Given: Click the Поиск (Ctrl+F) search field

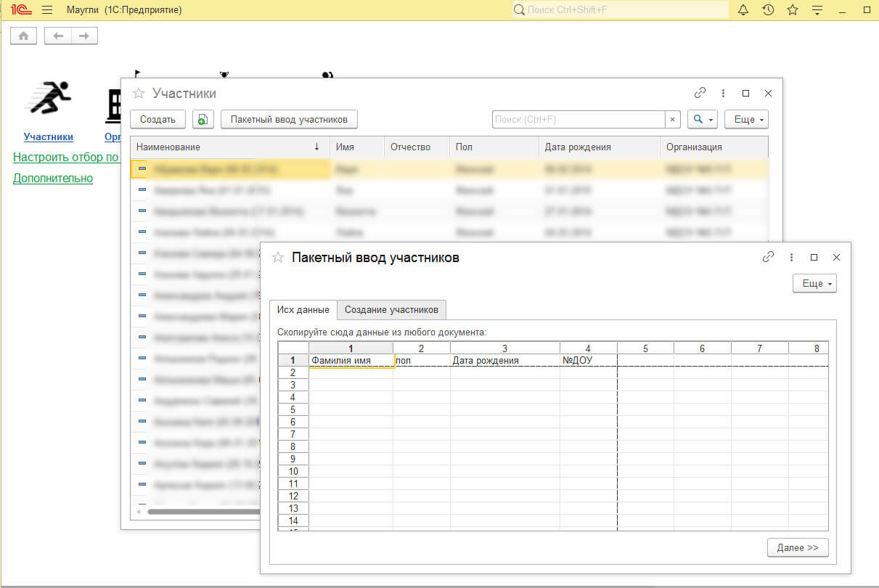Looking at the screenshot, I should (x=578, y=120).
